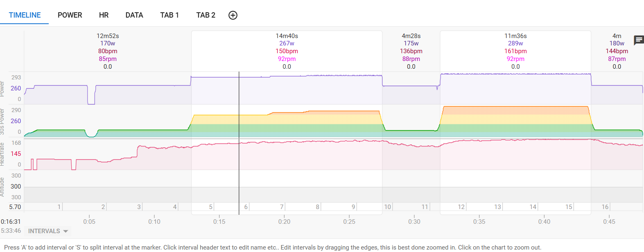The width and height of the screenshot is (644, 252).
Task: Open TAB 2
Action: coord(206,15)
